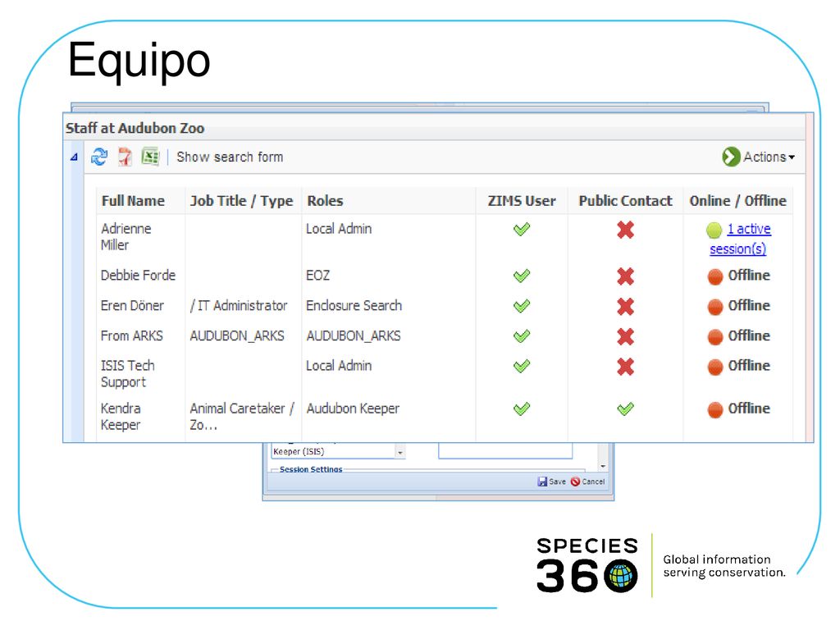This screenshot has width=840, height=630.
Task: Click the ZIMS User checkmark for Kendra Keeper
Action: 522,409
